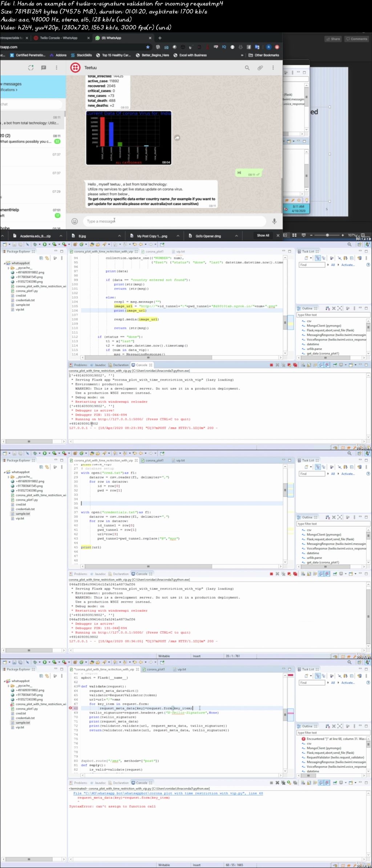The image size is (372, 868).
Task: Click the Type a message input field
Action: click(174, 221)
